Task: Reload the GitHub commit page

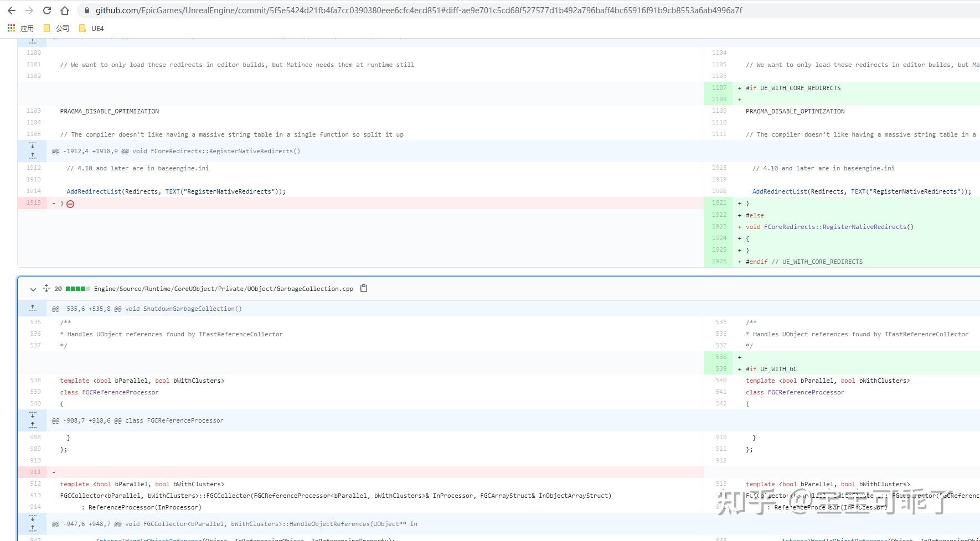Action: [x=47, y=11]
